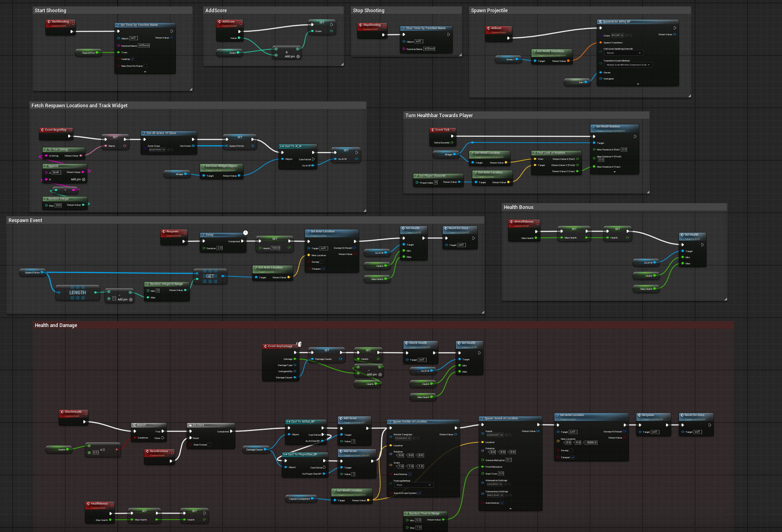Collapse advanced pins on Spawn Sound at Location

[511, 509]
